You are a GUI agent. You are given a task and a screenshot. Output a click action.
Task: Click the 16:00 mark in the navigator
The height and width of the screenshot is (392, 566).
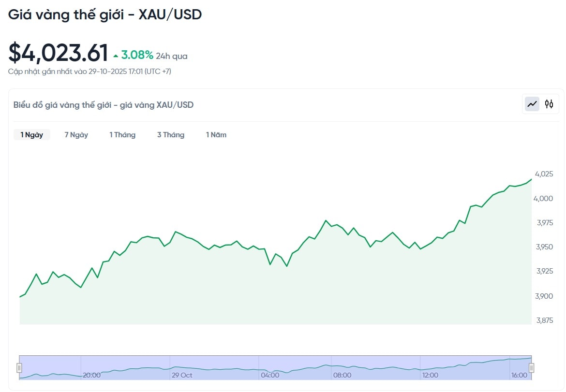pyautogui.click(x=519, y=375)
